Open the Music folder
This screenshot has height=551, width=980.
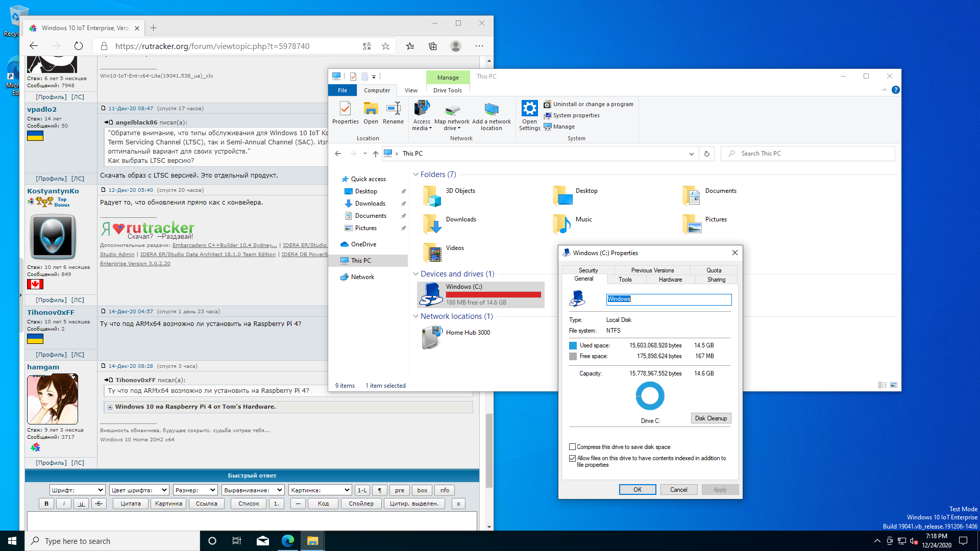[573, 224]
